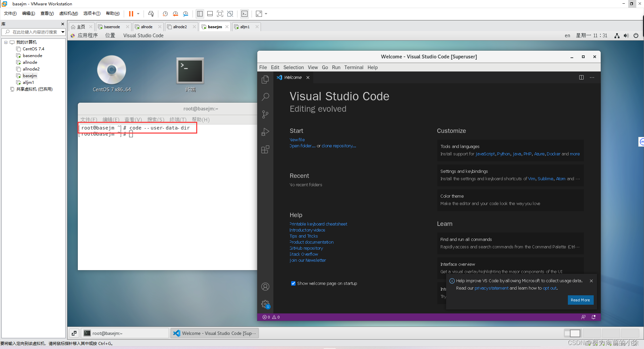Switch to the alljm1 VM tab

point(246,27)
